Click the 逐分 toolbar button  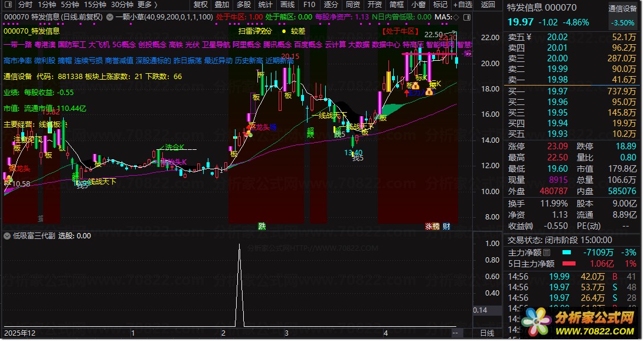331,5
